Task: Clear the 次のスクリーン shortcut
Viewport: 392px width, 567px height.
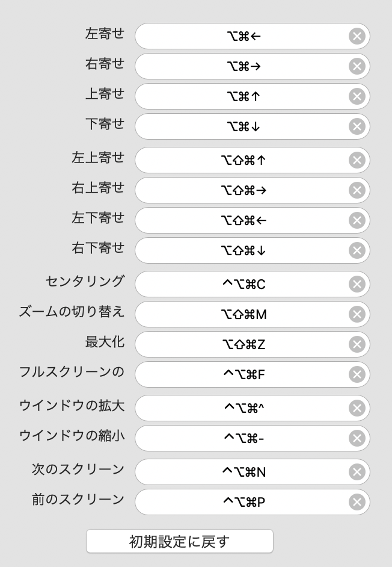Action: (x=357, y=472)
